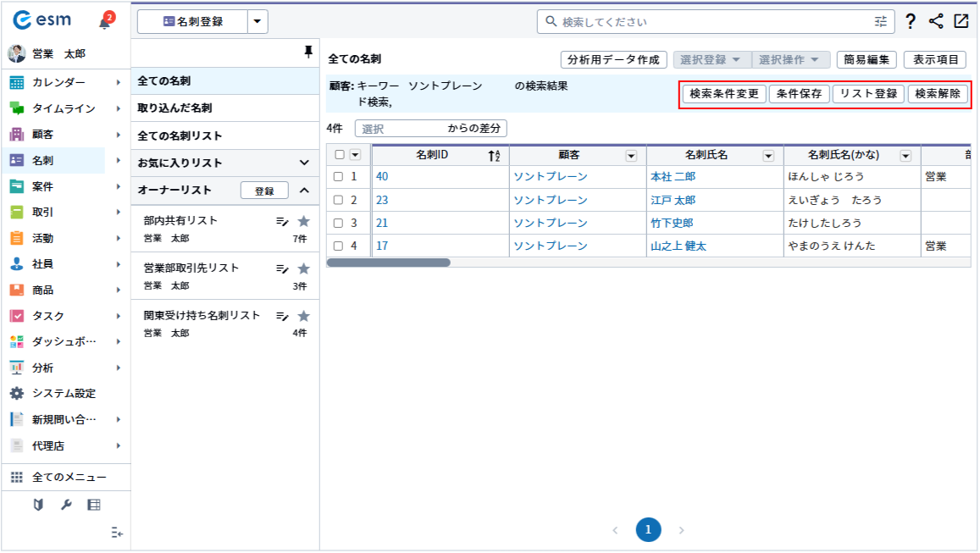The width and height of the screenshot is (980, 553).
Task: Open dropdown arrow next to 名刺登録
Action: 257,22
